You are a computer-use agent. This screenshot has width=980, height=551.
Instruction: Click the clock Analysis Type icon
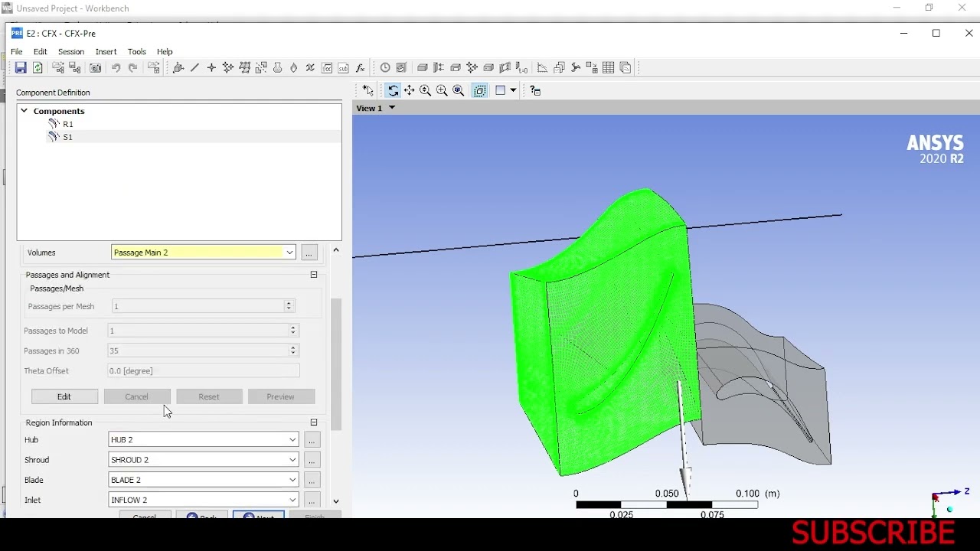385,68
